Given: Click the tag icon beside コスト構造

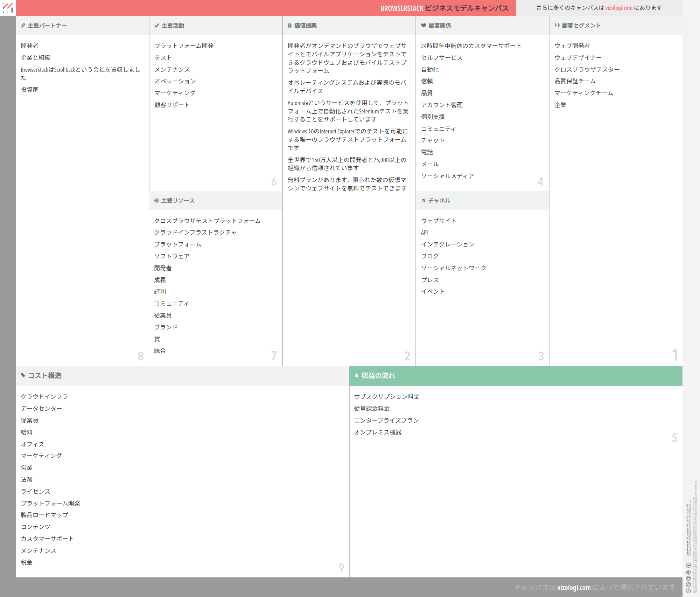Looking at the screenshot, I should point(23,375).
